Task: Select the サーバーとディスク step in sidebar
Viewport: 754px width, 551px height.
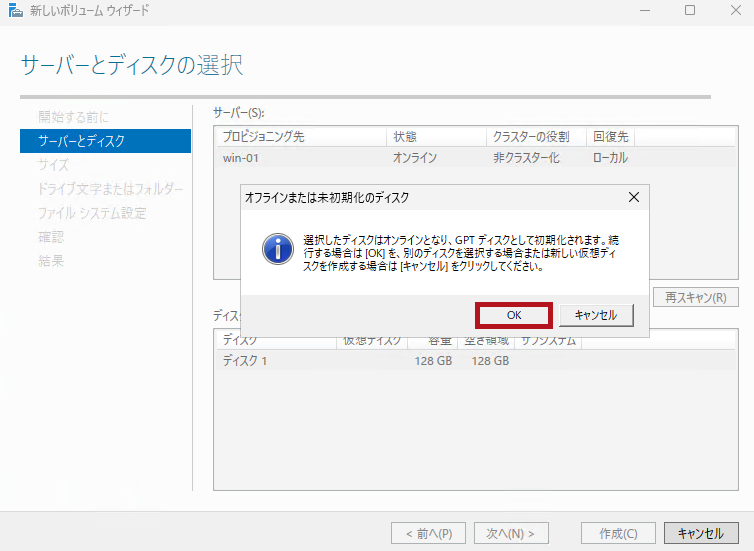Action: 104,141
